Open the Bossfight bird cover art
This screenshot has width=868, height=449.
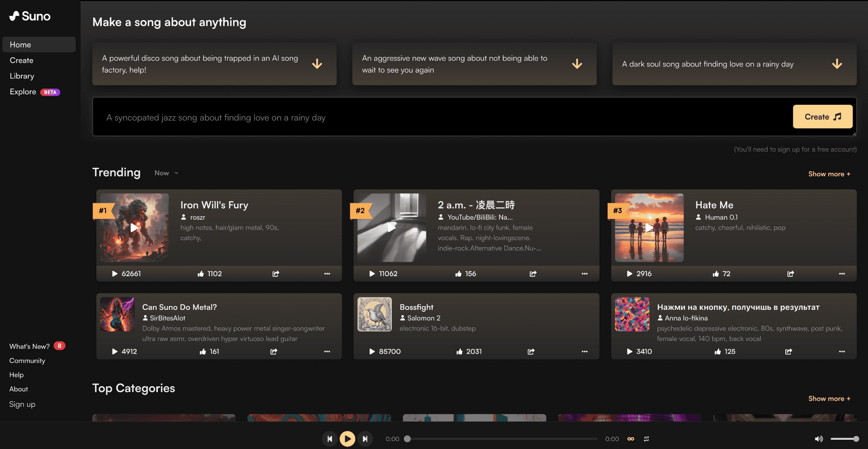tap(374, 314)
